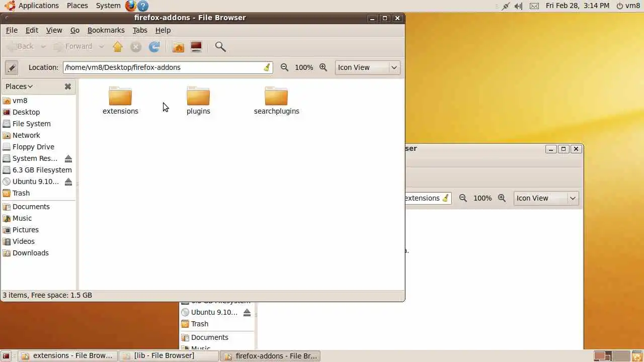644x362 pixels.
Task: Go up to parent folder with Up arrow icon
Action: click(x=118, y=47)
